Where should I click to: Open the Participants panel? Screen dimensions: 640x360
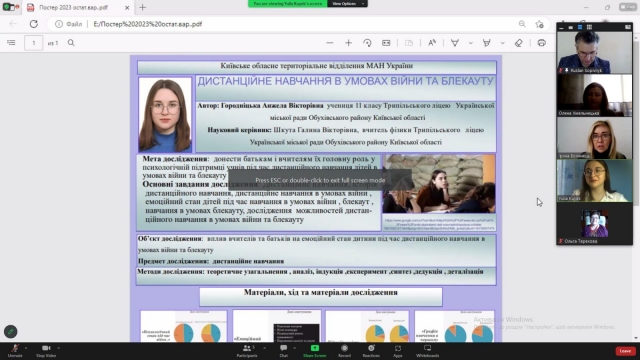(247, 351)
